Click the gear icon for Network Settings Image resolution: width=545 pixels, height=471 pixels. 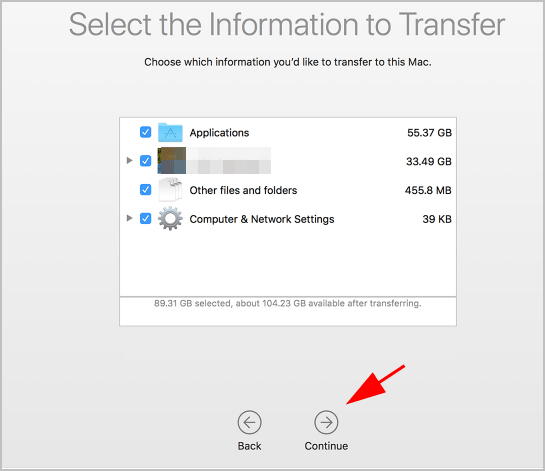click(x=170, y=219)
